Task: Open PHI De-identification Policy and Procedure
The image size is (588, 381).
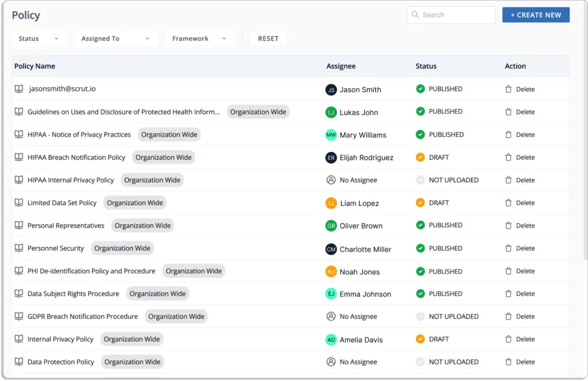Action: (91, 271)
